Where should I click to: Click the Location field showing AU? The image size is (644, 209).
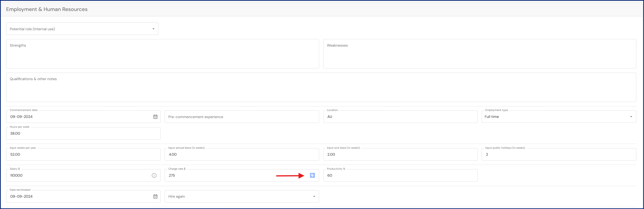click(400, 117)
